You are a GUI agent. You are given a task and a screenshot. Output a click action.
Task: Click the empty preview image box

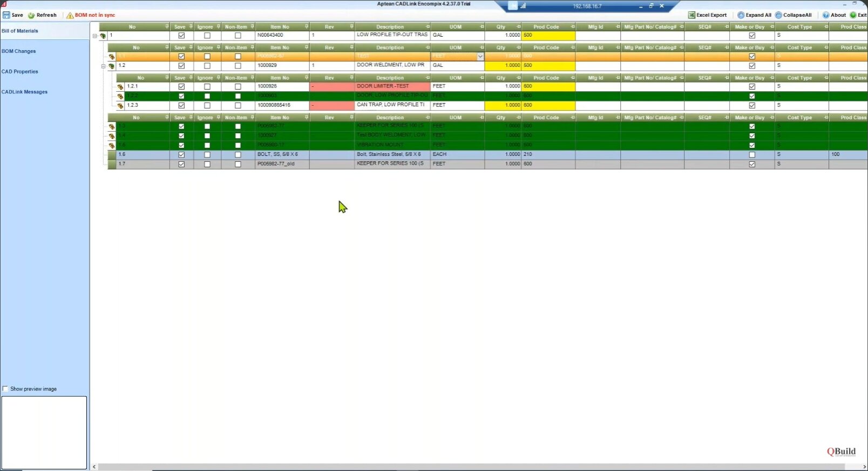click(x=44, y=433)
